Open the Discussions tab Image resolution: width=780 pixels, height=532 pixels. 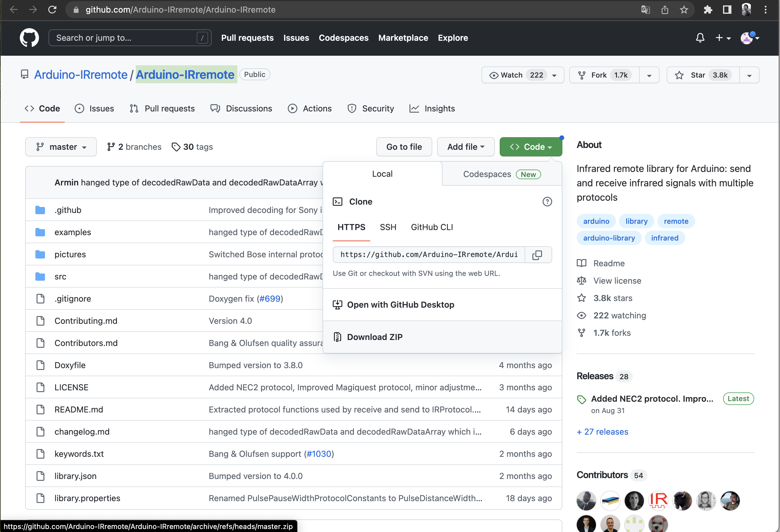[241, 108]
